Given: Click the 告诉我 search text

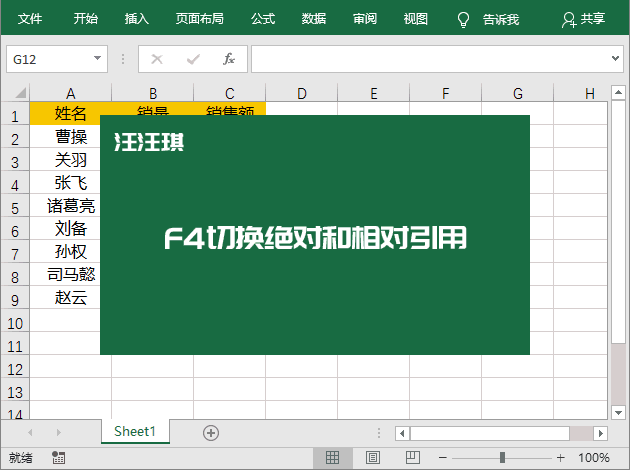Looking at the screenshot, I should coord(501,19).
